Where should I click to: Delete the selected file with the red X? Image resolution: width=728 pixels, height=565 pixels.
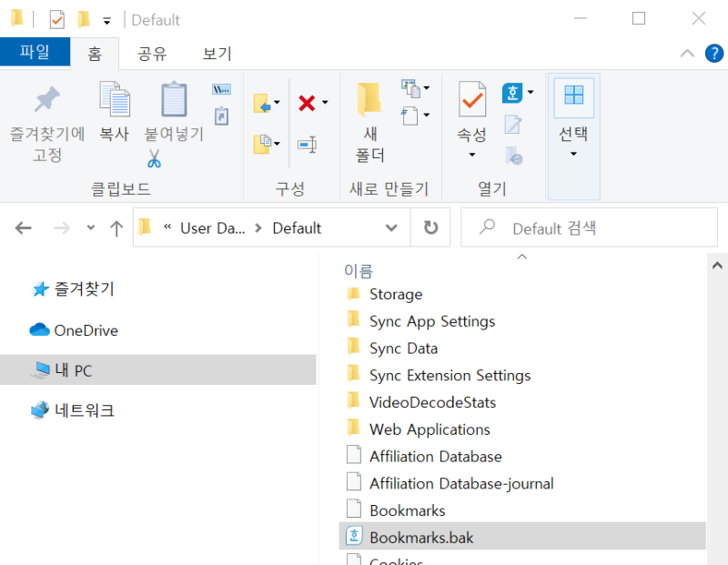pos(307,101)
